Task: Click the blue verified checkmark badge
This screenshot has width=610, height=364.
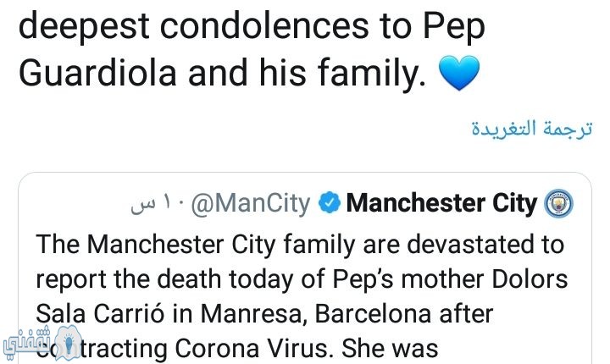Action: 329,203
